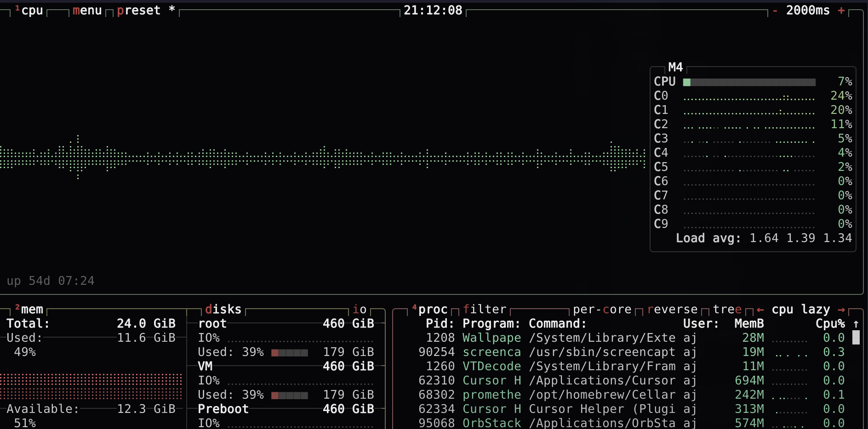This screenshot has height=429, width=868.
Task: Collapse the proc box via its label
Action: (432, 309)
